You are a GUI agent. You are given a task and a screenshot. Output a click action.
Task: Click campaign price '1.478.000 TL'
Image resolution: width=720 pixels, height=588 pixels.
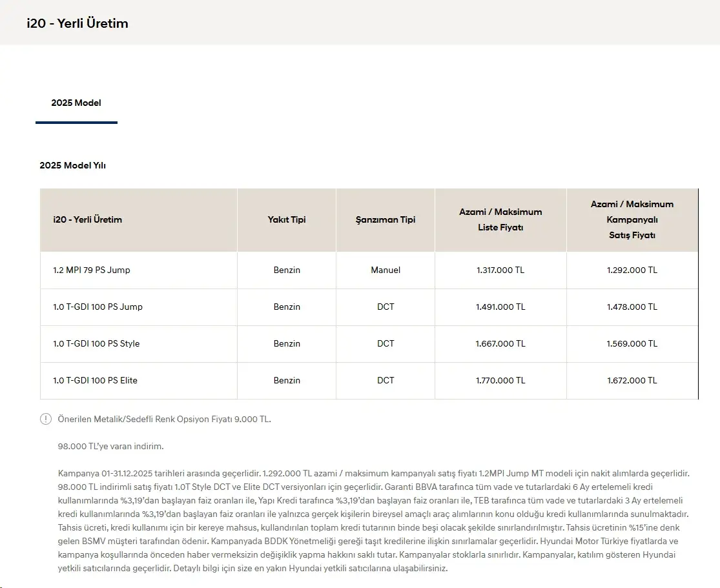click(632, 307)
